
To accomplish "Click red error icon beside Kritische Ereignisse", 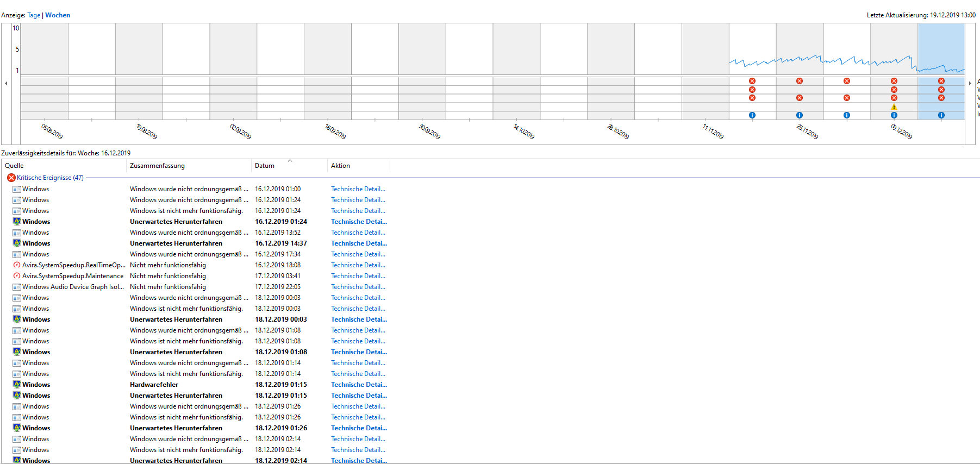I will (x=11, y=178).
